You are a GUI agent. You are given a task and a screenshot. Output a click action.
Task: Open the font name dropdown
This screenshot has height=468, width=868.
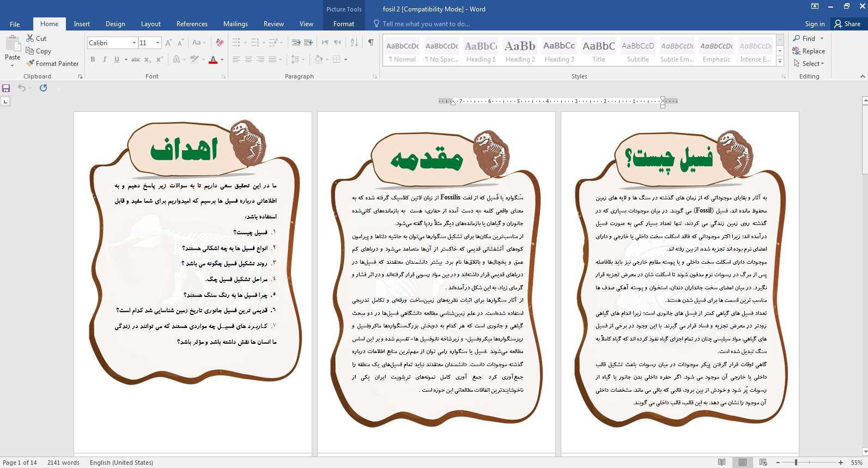[134, 43]
